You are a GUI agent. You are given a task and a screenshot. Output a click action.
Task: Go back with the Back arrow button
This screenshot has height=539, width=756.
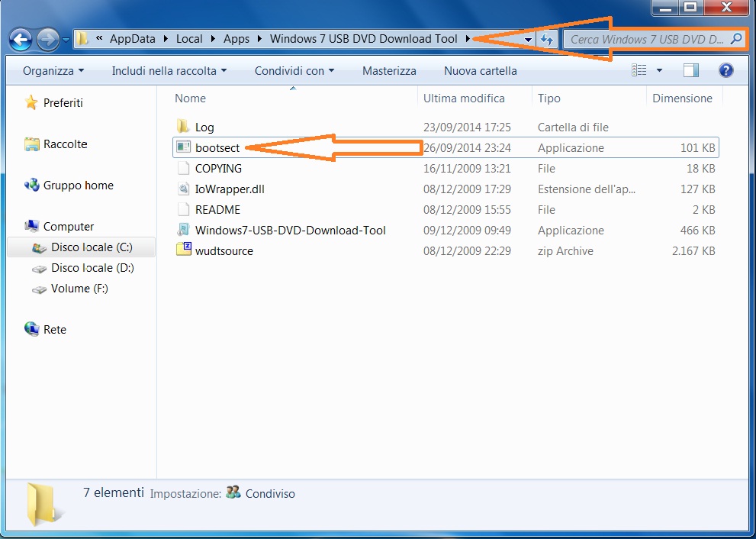pyautogui.click(x=21, y=40)
